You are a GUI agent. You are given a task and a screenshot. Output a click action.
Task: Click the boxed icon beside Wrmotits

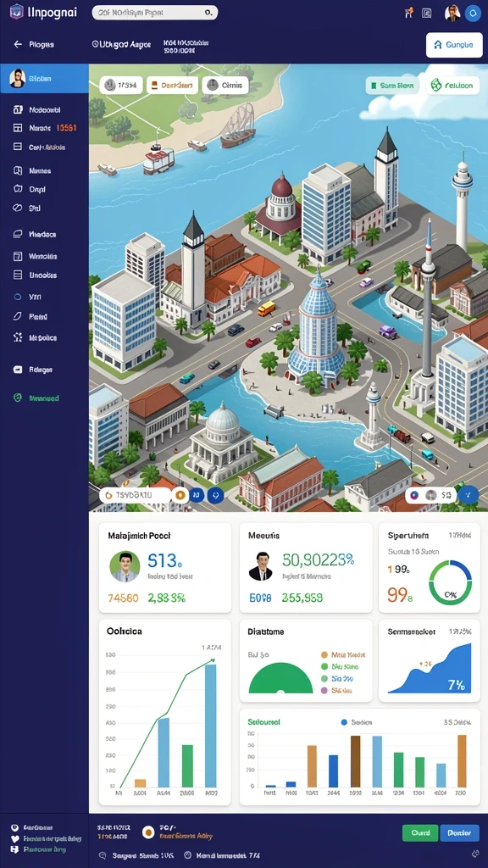[x=17, y=256]
